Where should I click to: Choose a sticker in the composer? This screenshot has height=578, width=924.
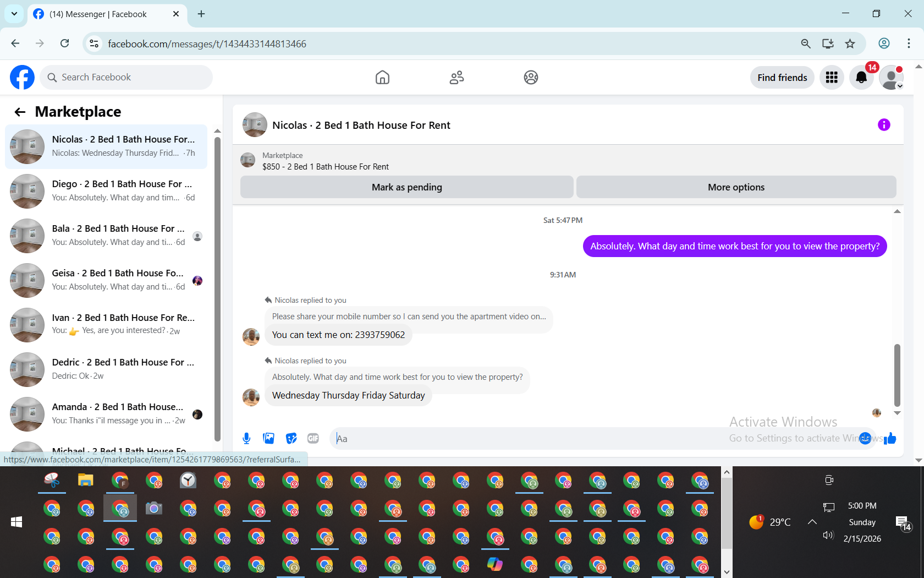[x=291, y=438]
